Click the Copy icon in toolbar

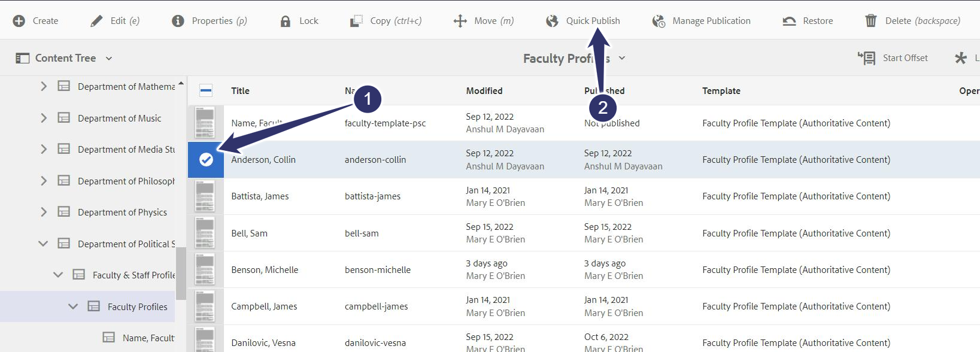356,21
